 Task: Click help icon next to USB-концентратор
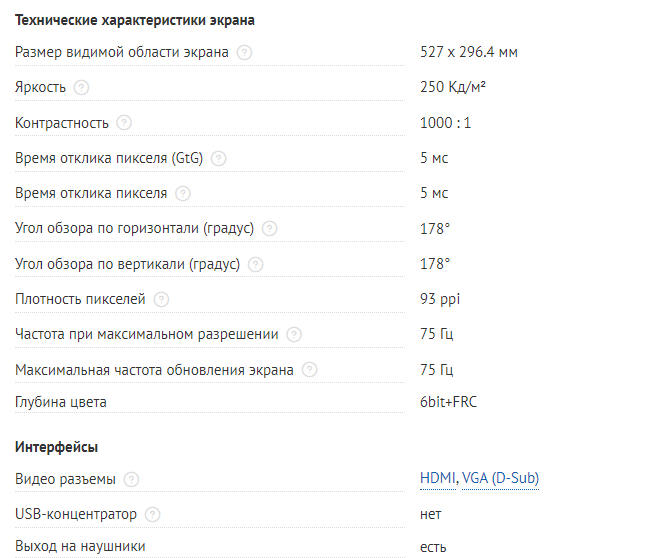pos(153,515)
